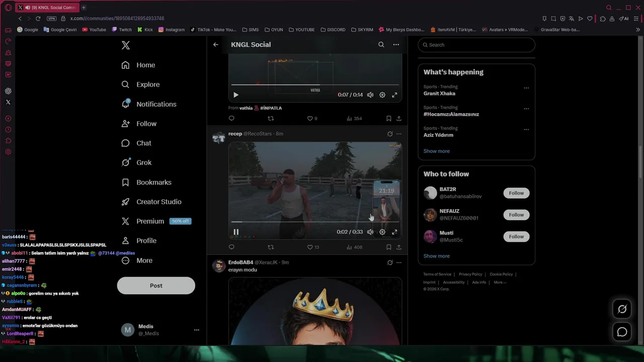The height and width of the screenshot is (362, 644).
Task: Like recep's post with 13 likes
Action: click(313, 247)
